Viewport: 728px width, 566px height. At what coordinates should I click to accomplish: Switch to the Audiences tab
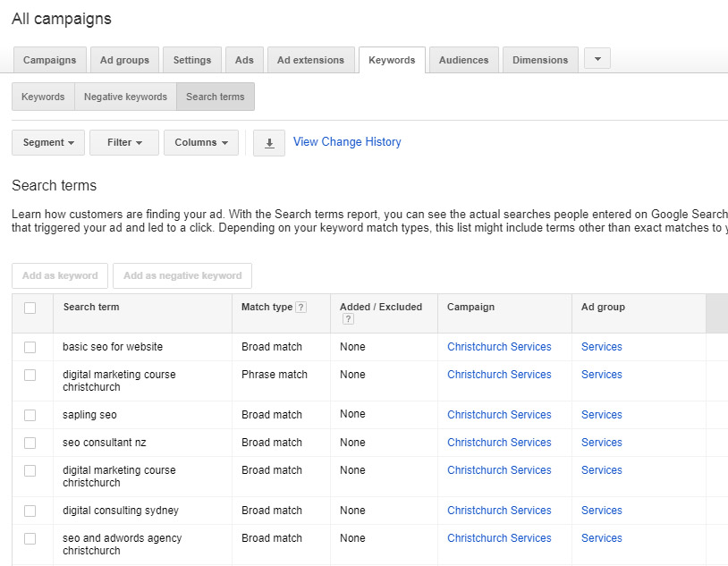[463, 60]
